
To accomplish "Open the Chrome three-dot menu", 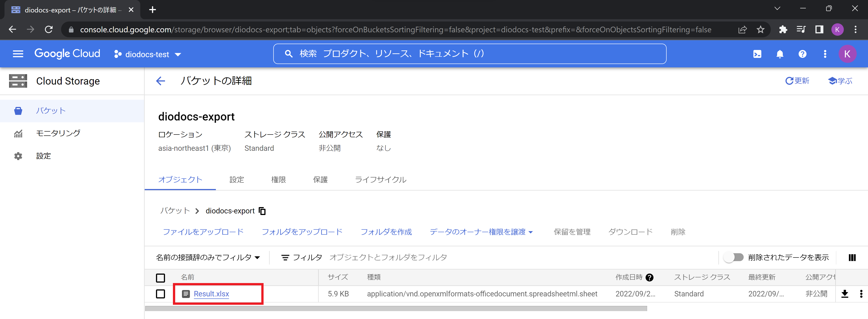I will pyautogui.click(x=855, y=30).
